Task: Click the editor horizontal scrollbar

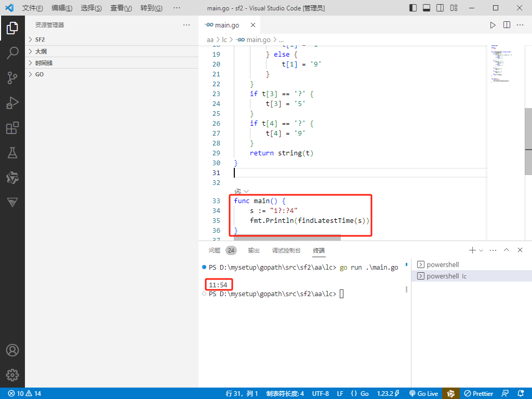Action: tap(287, 238)
